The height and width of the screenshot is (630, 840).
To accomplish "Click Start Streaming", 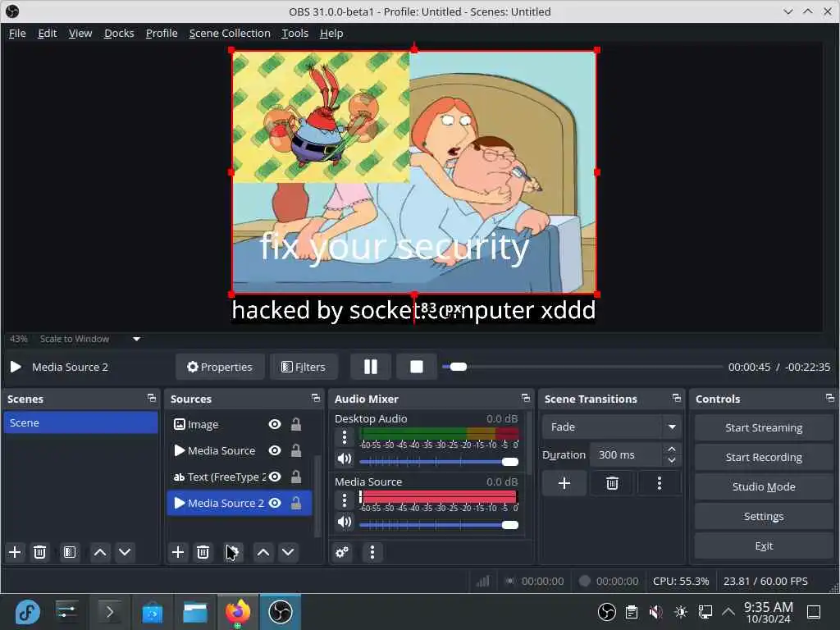I will click(764, 427).
